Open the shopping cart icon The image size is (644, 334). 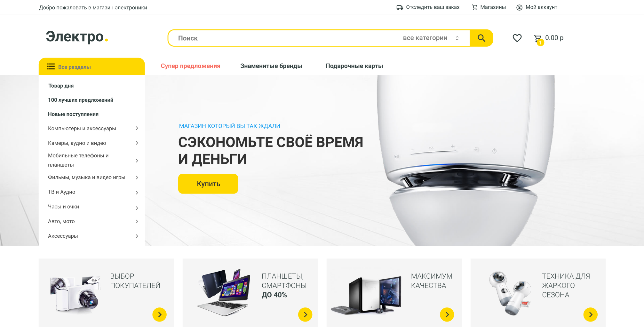pyautogui.click(x=538, y=39)
